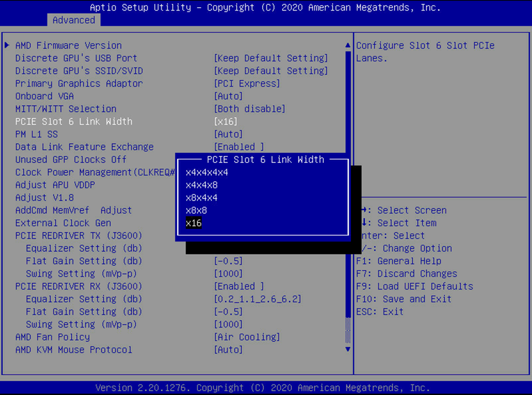Click the Version 2.20.1276 footer text
The height and width of the screenshot is (395, 532).
click(x=262, y=387)
